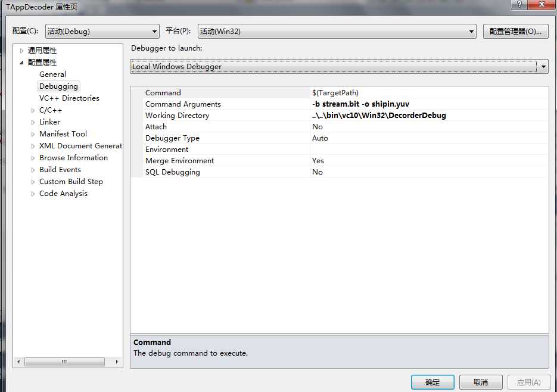Screen dimensions: 557x392
Task: Cancel with the 取消 button
Action: [481, 382]
